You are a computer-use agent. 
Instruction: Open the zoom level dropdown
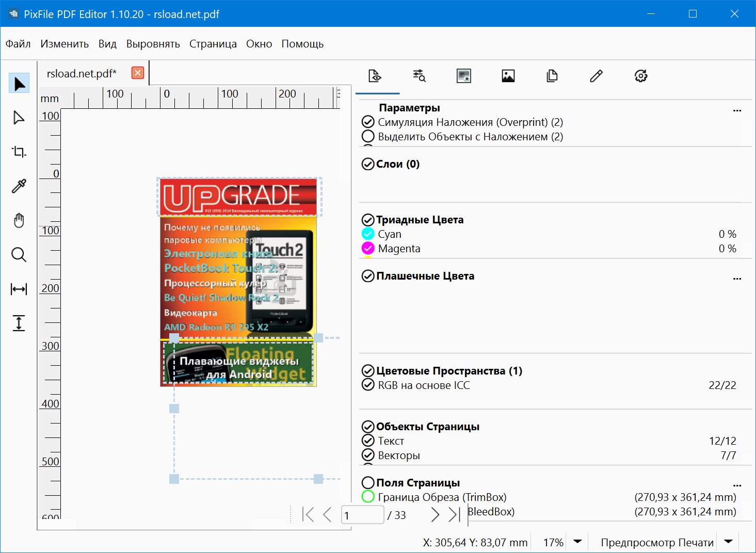(x=577, y=542)
